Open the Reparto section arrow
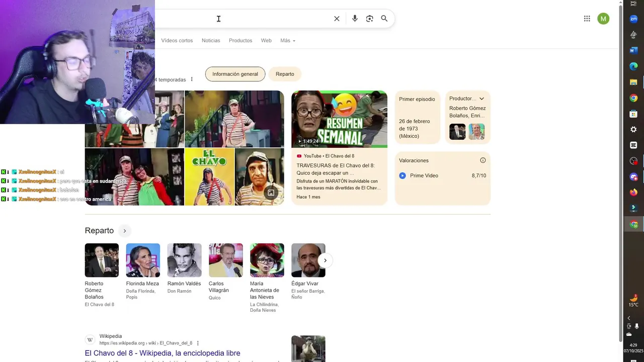Viewport: 644px width, 362px height. coord(124,231)
